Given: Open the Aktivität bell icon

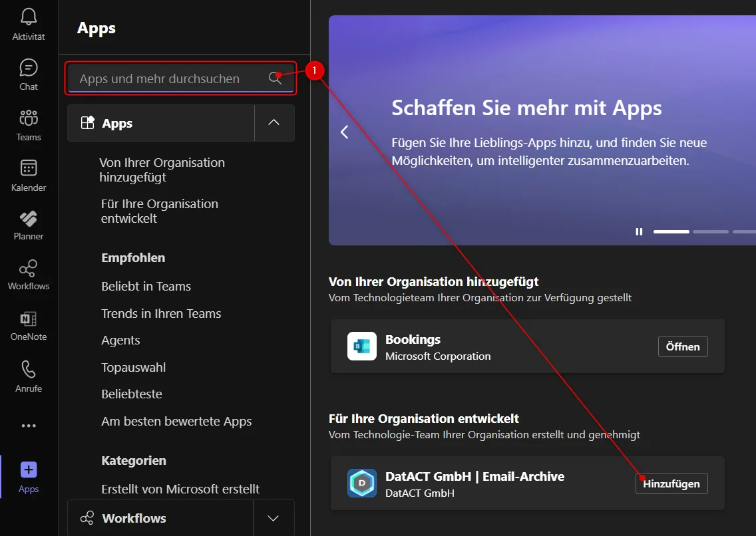Looking at the screenshot, I should (29, 17).
